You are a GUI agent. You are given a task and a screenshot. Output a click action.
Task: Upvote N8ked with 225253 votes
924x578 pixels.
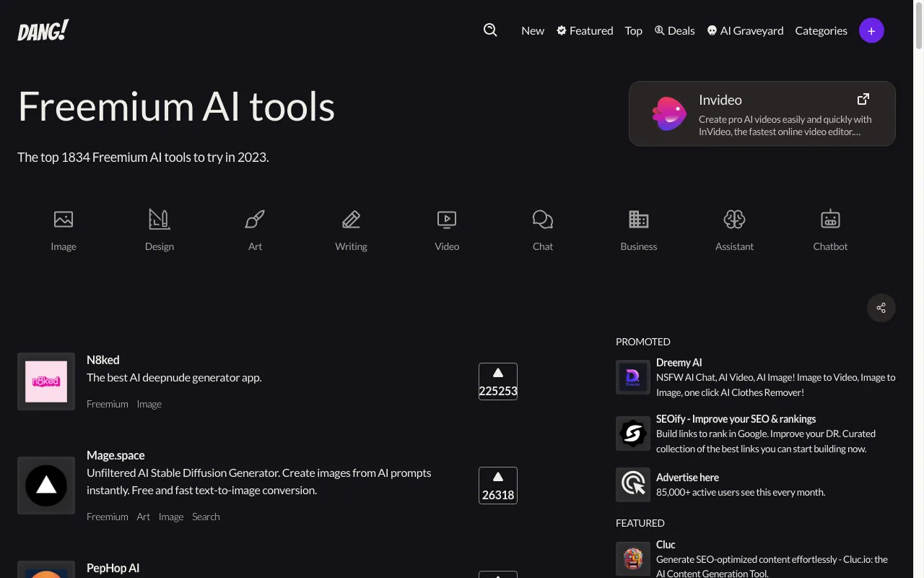(498, 381)
